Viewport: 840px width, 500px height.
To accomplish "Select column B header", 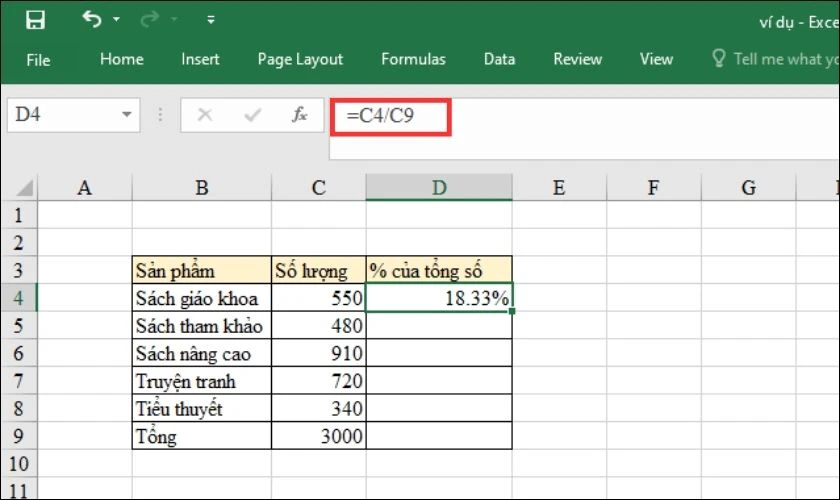I will coord(201,188).
